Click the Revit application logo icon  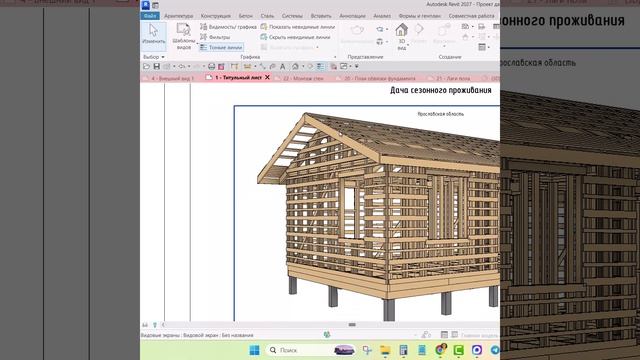coord(146,5)
